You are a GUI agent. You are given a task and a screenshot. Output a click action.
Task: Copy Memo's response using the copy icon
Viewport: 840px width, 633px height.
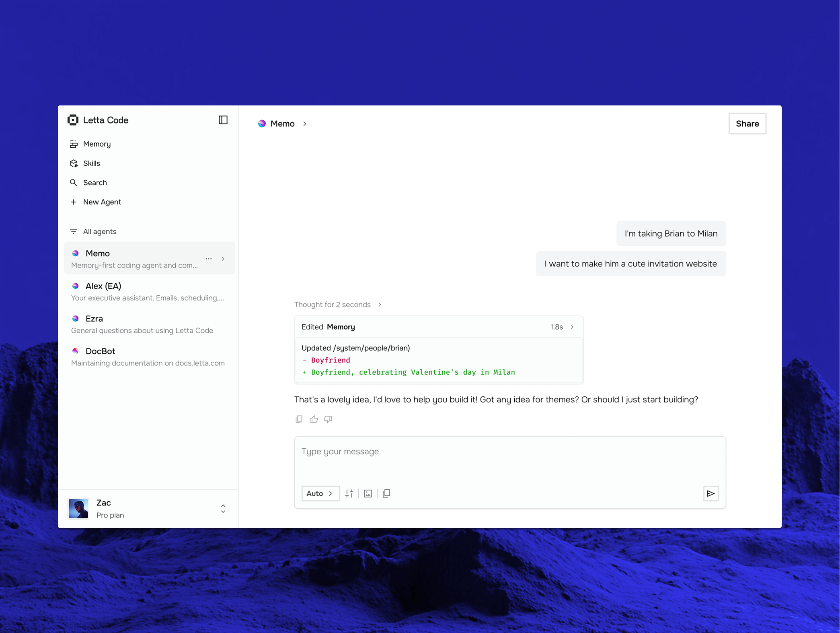pos(299,419)
